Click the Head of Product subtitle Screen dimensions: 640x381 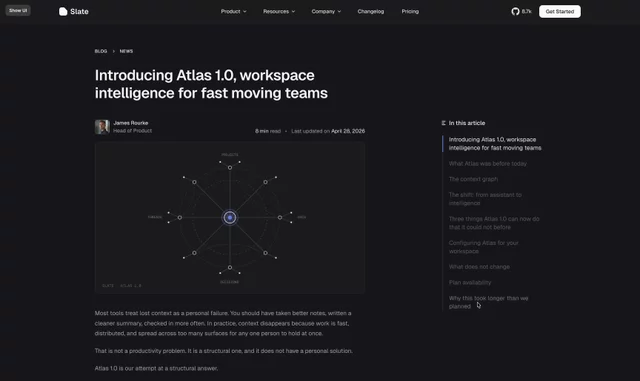point(132,131)
